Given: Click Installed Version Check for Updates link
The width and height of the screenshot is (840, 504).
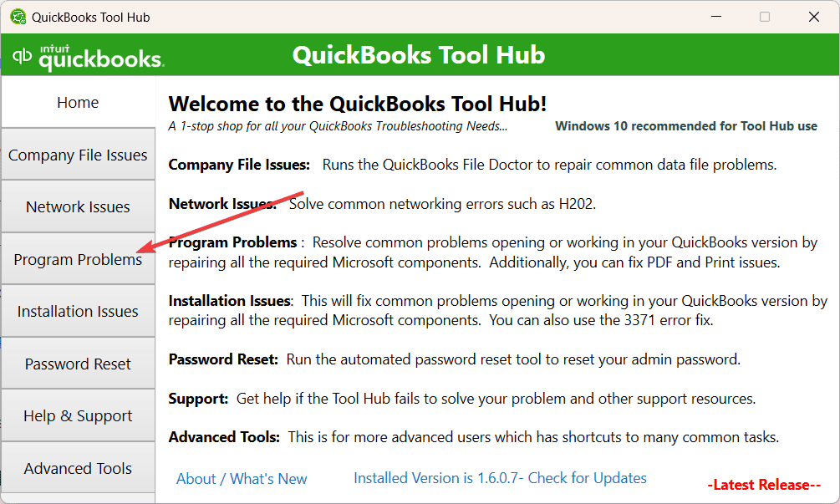Looking at the screenshot, I should point(500,478).
